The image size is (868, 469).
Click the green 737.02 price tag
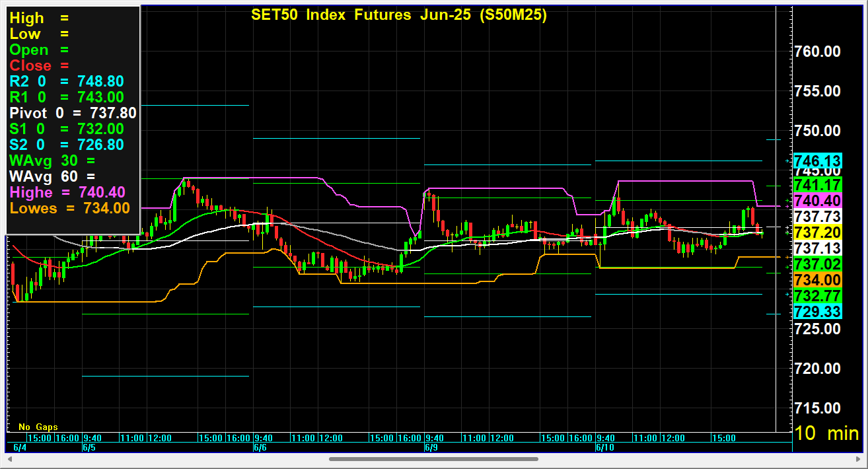click(x=818, y=264)
